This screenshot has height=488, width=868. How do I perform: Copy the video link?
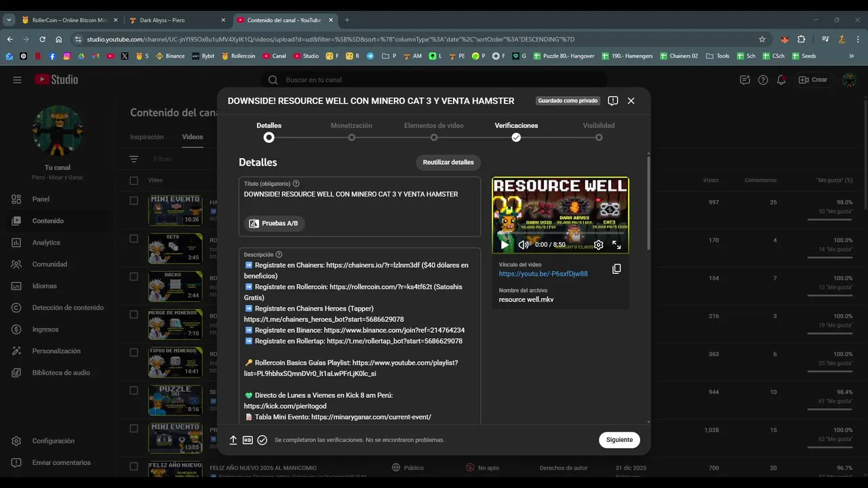(x=616, y=269)
